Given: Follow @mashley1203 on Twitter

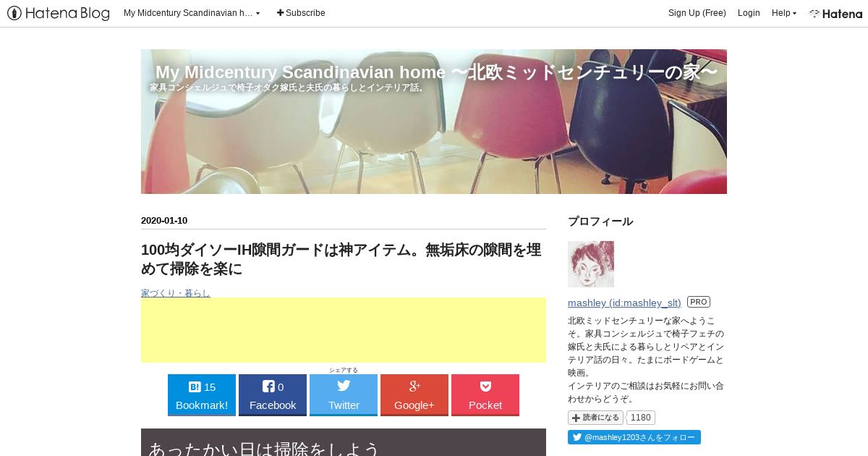Looking at the screenshot, I should [x=634, y=437].
